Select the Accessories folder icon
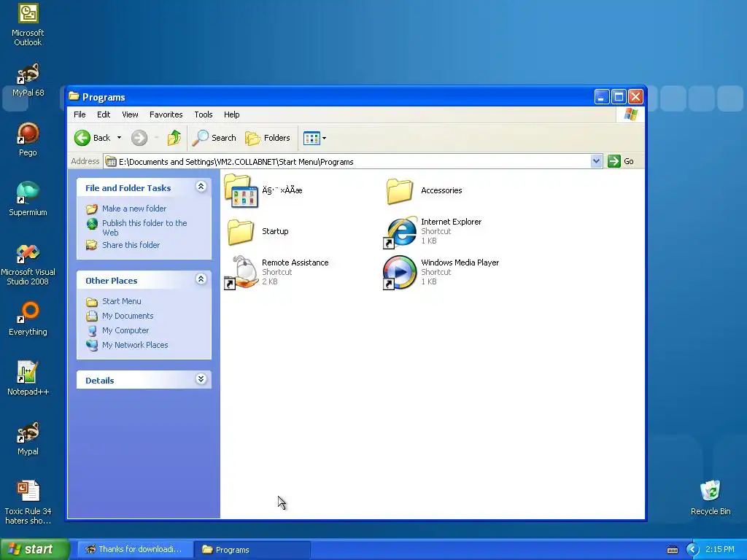The image size is (747, 560). [400, 191]
